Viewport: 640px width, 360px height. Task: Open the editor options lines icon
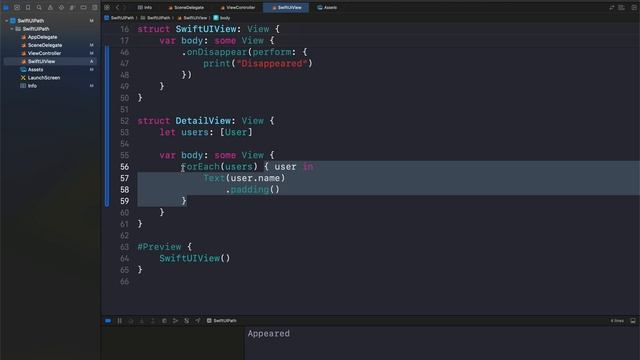point(621,7)
